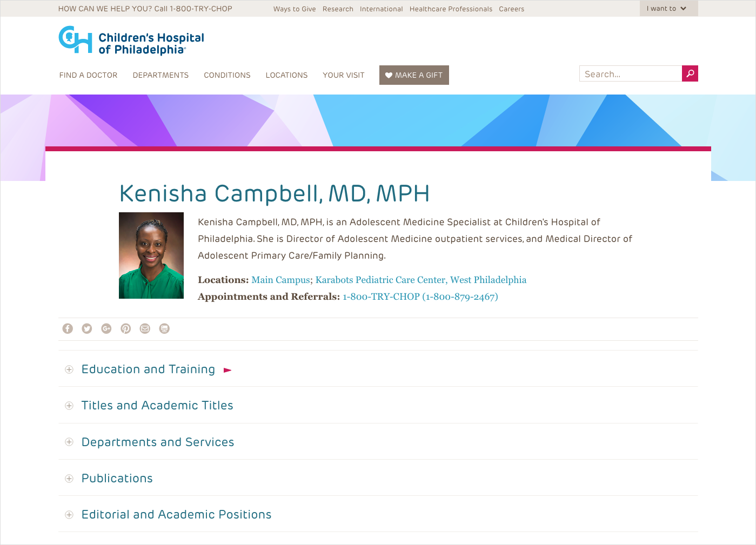Share profile on Twitter icon
Screen dimensions: 756x545
click(x=87, y=328)
